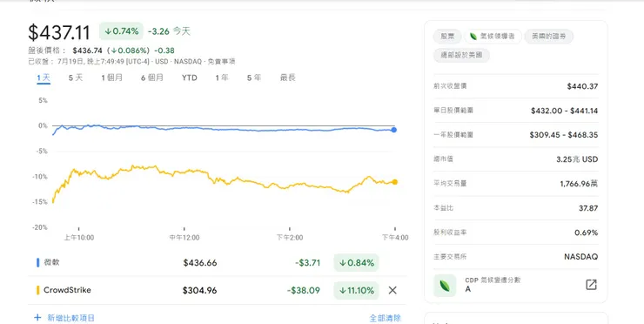This screenshot has height=324, width=644.
Task: Click the blue 微軟 legend color bar
Action: [x=37, y=262]
